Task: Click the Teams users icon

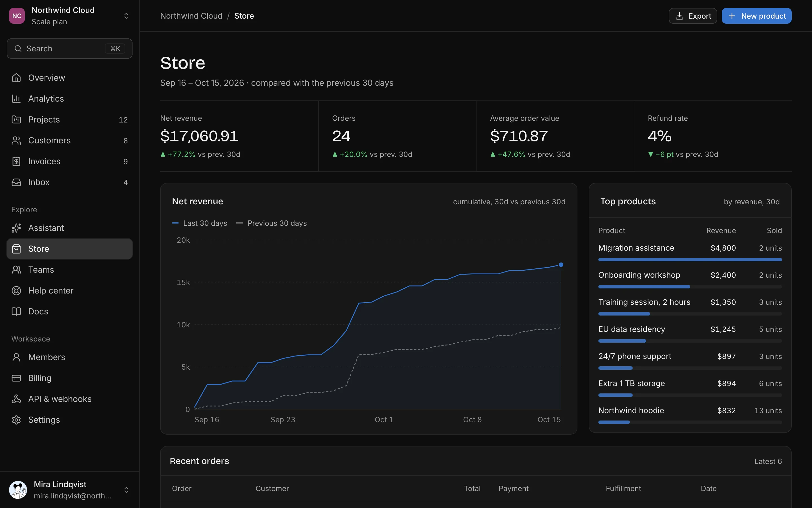Action: click(16, 270)
